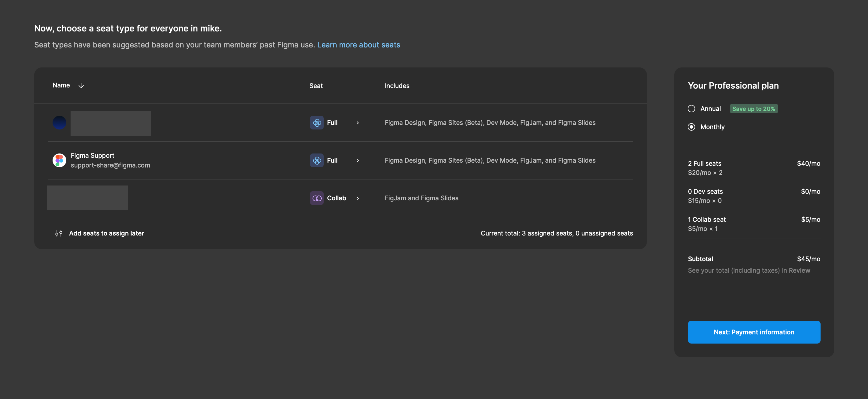Click the $5/mo Collab seat price

811,220
